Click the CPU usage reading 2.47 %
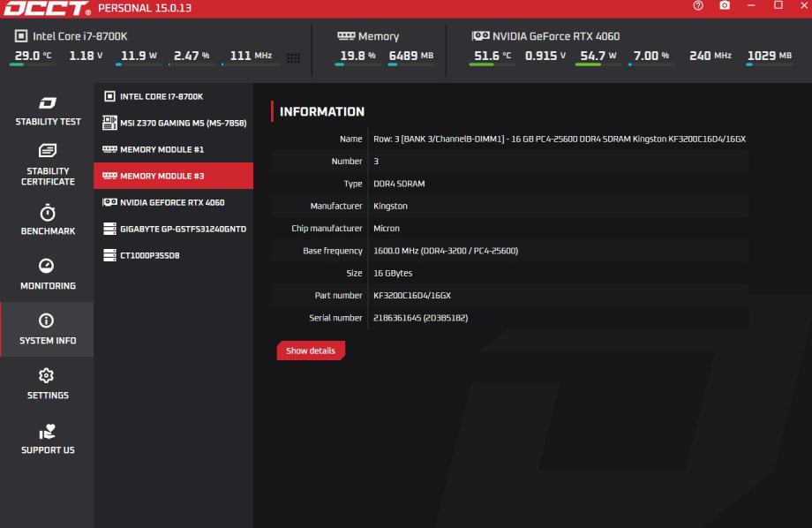 pyautogui.click(x=192, y=56)
